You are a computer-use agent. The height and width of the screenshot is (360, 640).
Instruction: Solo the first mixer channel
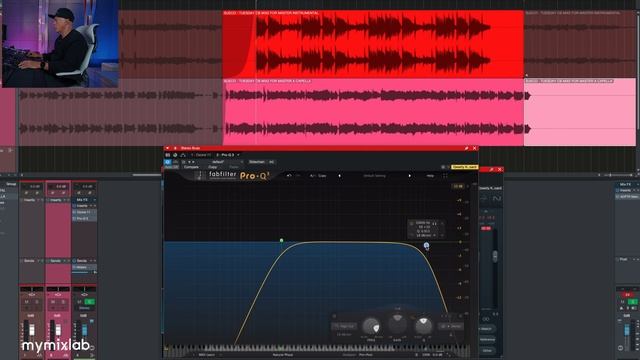(x=37, y=302)
